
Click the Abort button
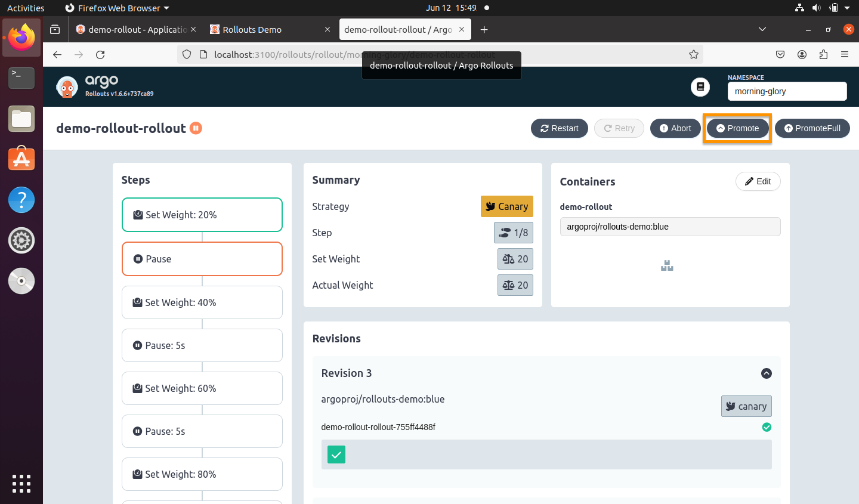(675, 128)
